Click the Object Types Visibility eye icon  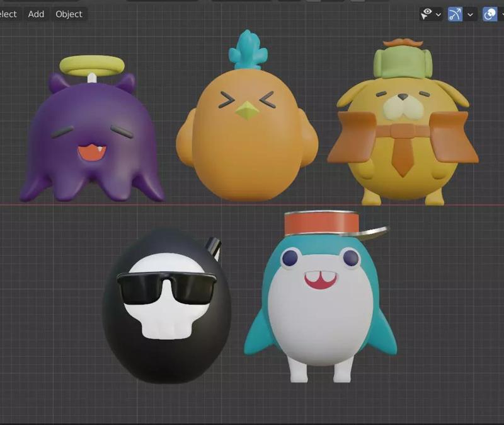pyautogui.click(x=427, y=13)
